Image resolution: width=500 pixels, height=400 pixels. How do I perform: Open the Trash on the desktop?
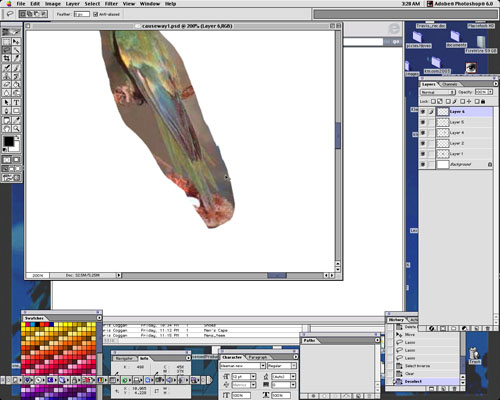(474, 355)
